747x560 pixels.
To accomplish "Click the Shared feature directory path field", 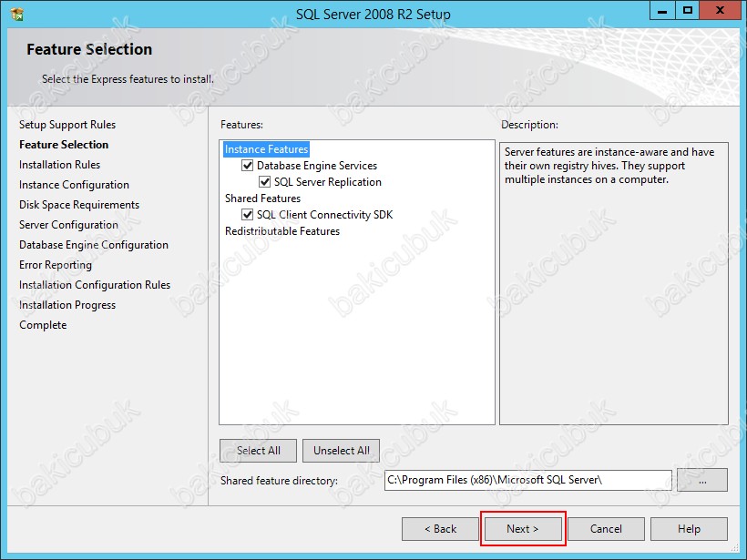I will [527, 480].
